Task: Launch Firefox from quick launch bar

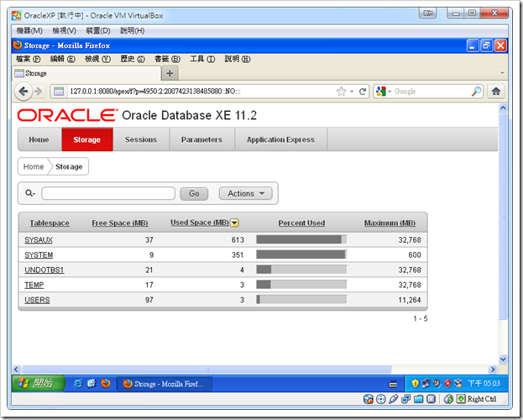Action: point(106,383)
